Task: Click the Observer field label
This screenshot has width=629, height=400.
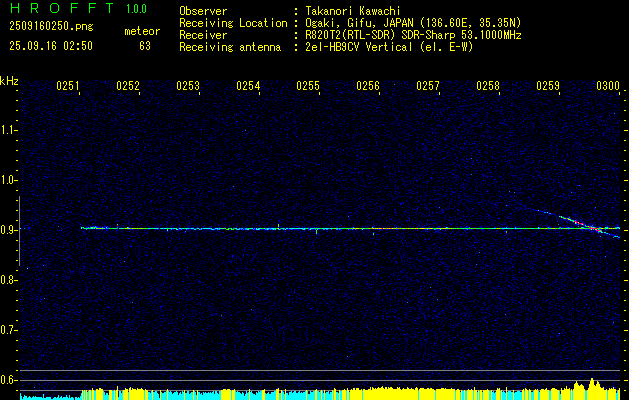Action: click(x=203, y=11)
